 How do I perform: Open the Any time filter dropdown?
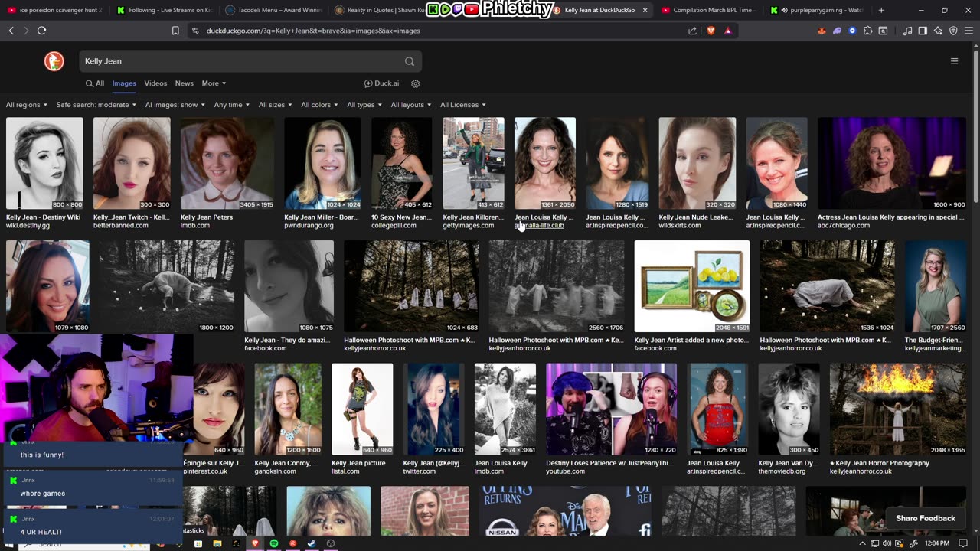[x=232, y=105]
